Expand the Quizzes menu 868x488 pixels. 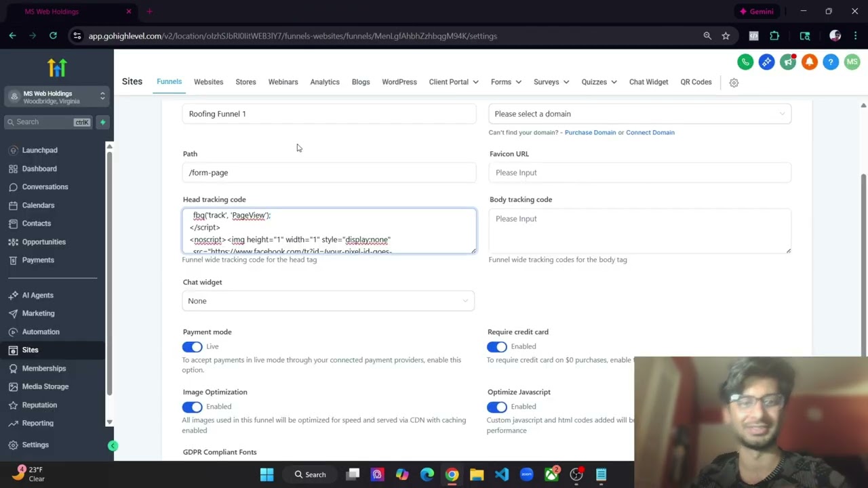tap(599, 82)
